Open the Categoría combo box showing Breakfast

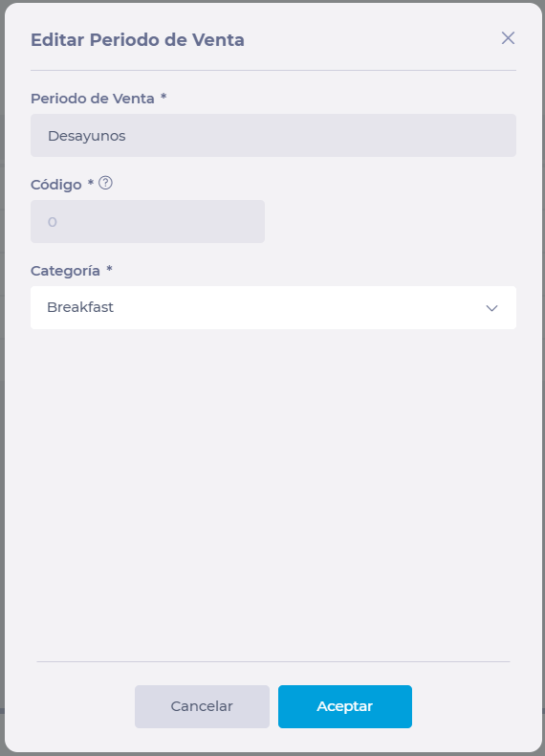[273, 307]
